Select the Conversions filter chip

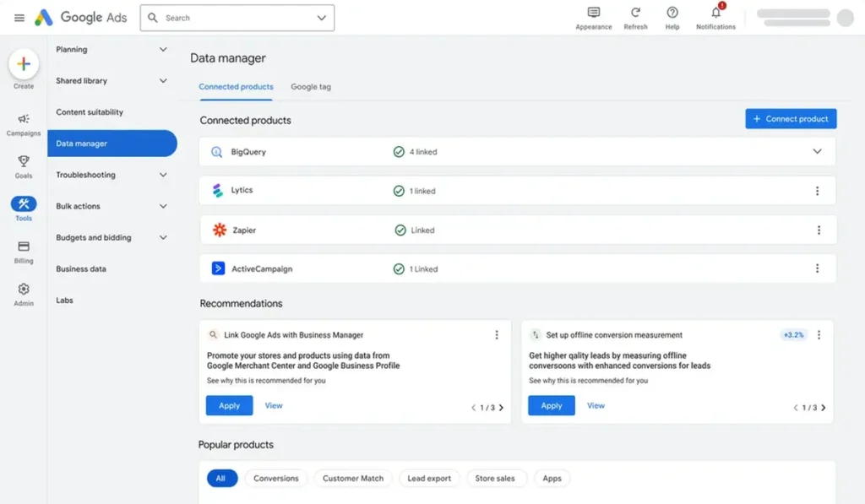pyautogui.click(x=275, y=478)
